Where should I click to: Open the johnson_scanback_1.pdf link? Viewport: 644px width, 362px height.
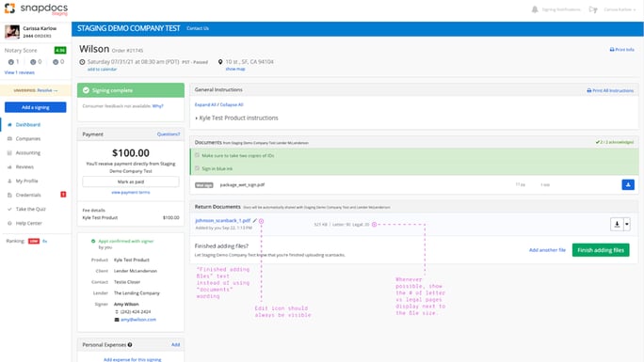222,221
